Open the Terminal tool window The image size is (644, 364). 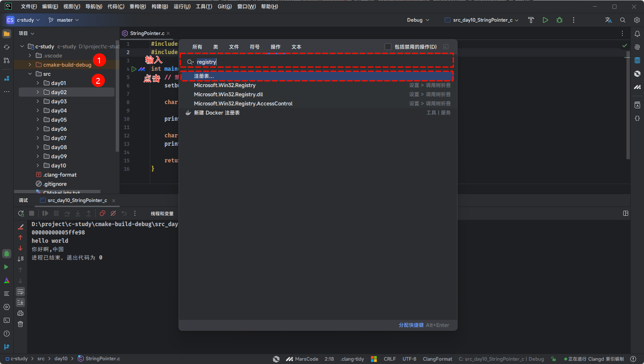pos(7,320)
